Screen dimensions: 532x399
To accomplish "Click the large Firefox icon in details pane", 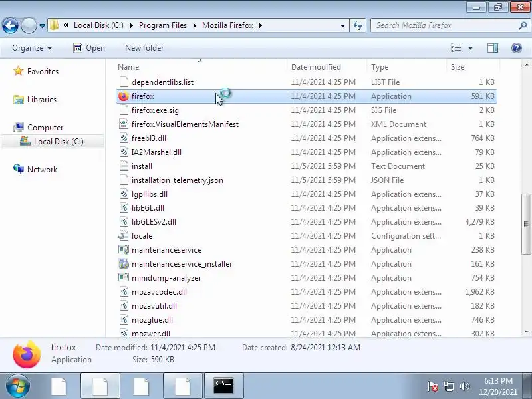I will pyautogui.click(x=27, y=355).
